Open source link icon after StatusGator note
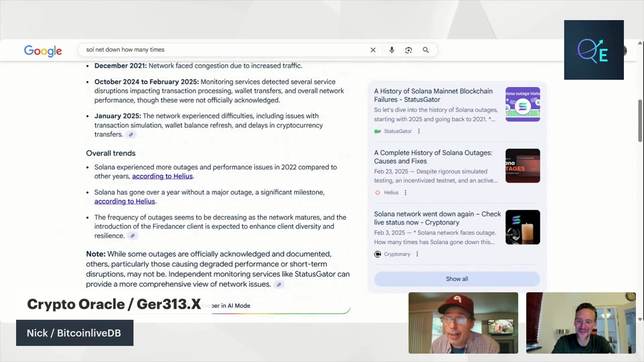644x362 pixels. [279, 285]
